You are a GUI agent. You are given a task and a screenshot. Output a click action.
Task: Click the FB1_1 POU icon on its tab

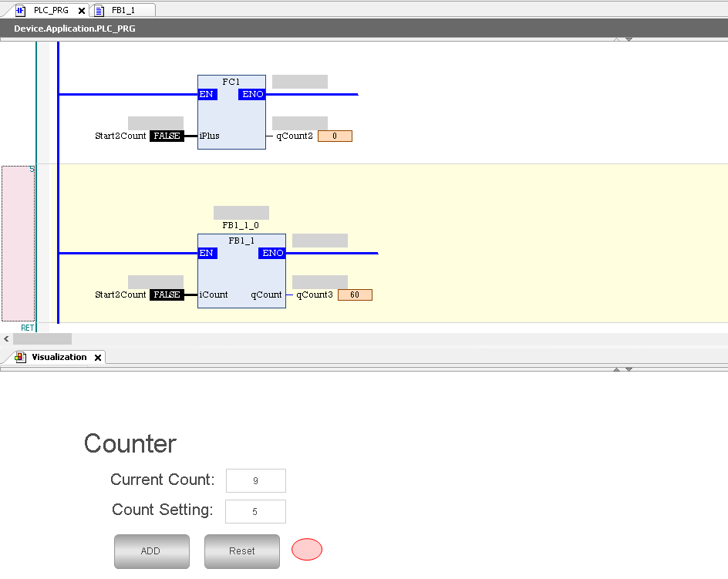click(97, 12)
